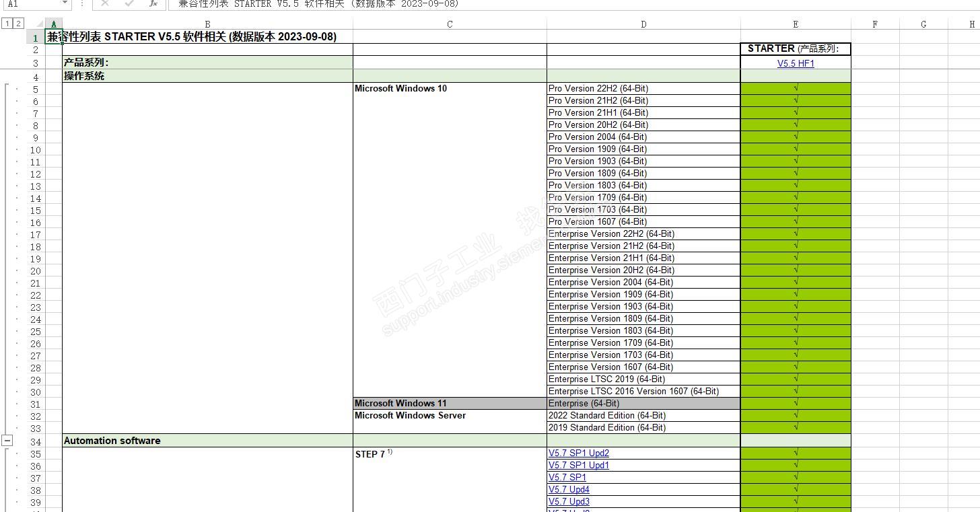Open the plain V5.7 SP1 link in row 37

(567, 478)
